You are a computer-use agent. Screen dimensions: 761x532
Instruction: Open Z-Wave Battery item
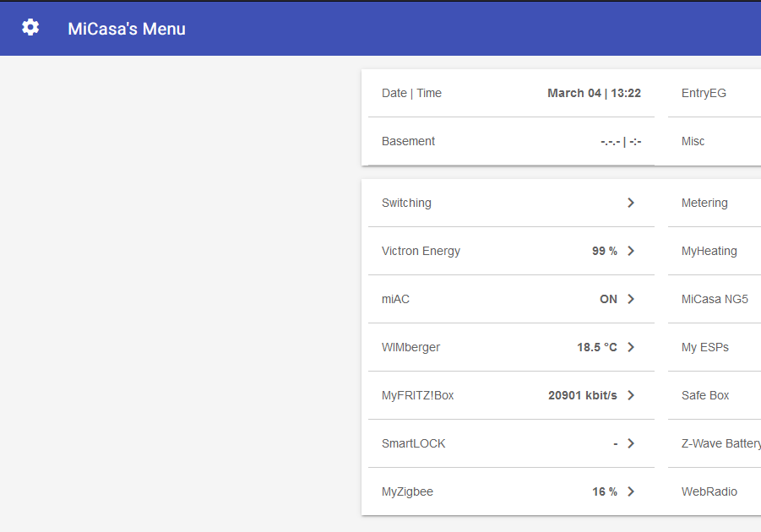click(x=720, y=443)
